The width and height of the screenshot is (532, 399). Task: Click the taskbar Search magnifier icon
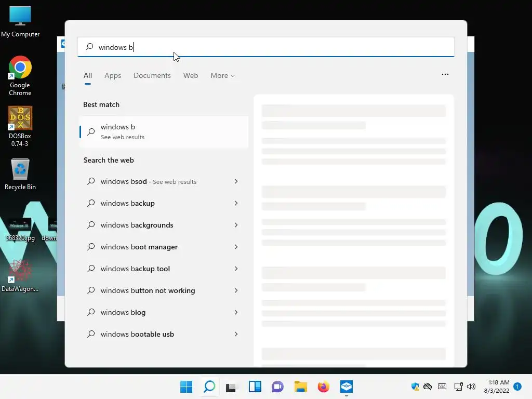[x=209, y=387]
